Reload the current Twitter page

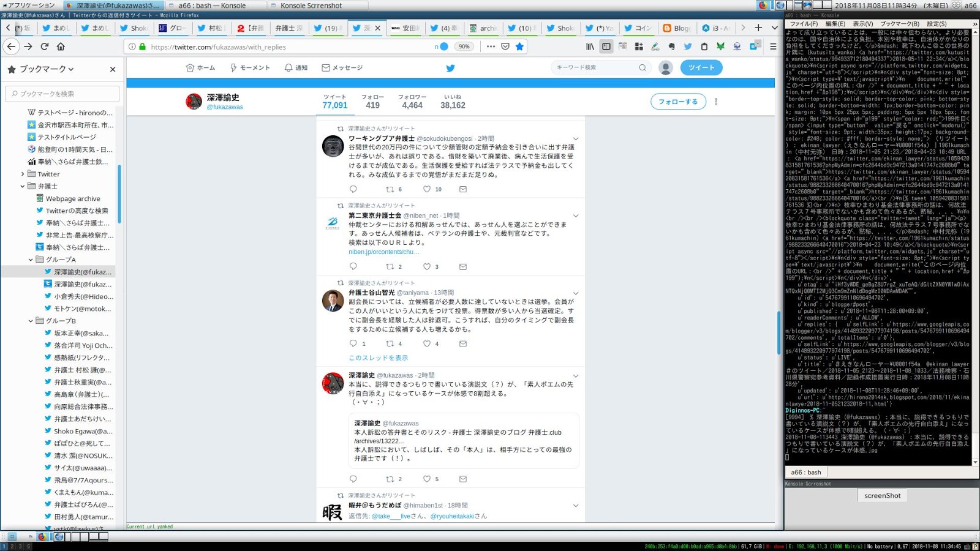coord(45,47)
